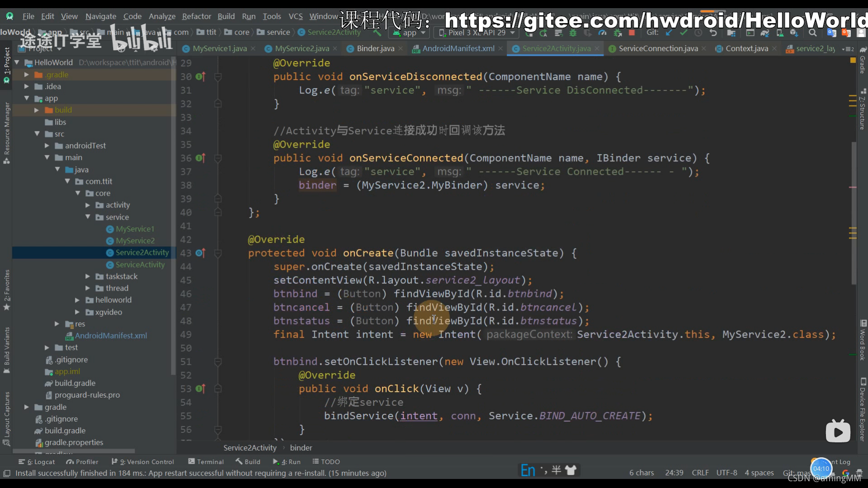Viewport: 868px width, 488px height.
Task: Open the AVD Manager icon
Action: pos(780,33)
